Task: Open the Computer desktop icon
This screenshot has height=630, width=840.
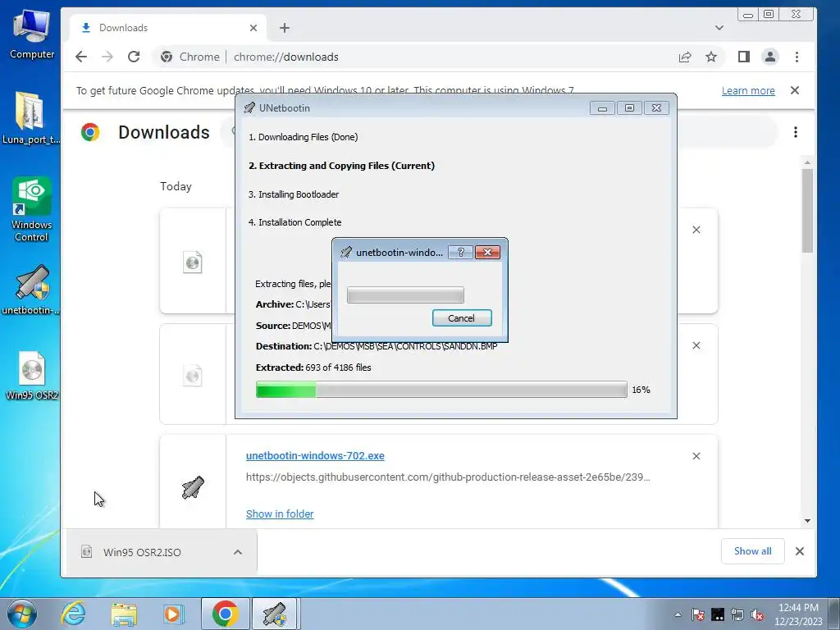Action: [32, 33]
